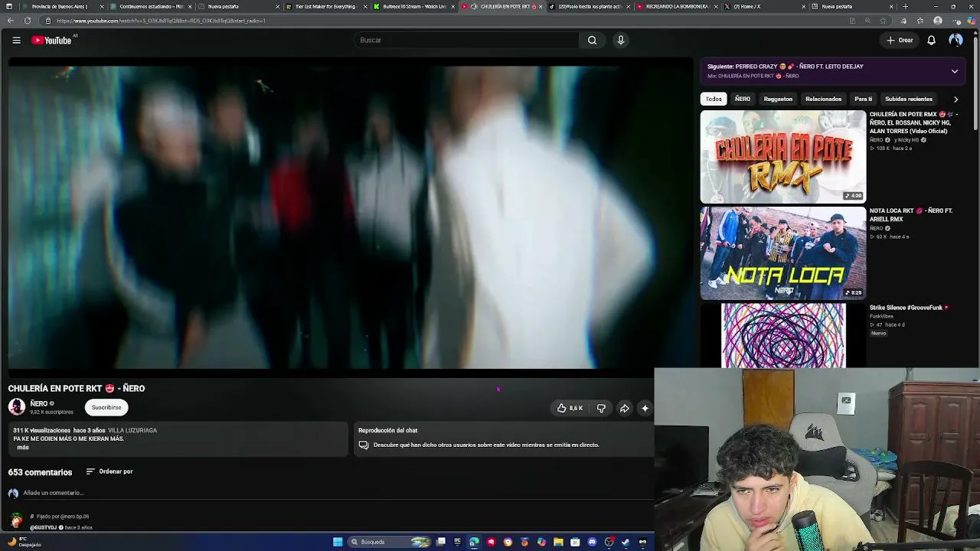The image size is (980, 551).
Task: Go to the YouTube home logo
Action: click(51, 40)
